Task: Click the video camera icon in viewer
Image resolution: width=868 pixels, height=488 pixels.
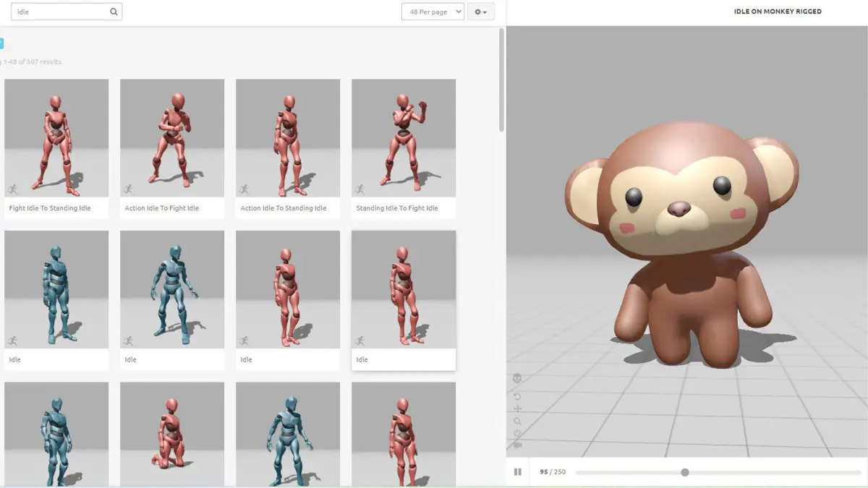Action: 517,445
